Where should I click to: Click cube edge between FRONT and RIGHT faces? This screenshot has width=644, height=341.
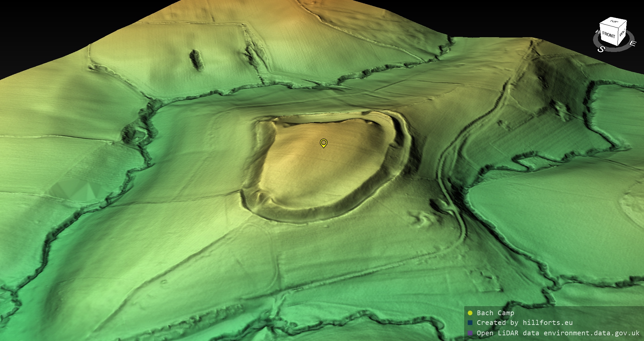[x=618, y=36]
